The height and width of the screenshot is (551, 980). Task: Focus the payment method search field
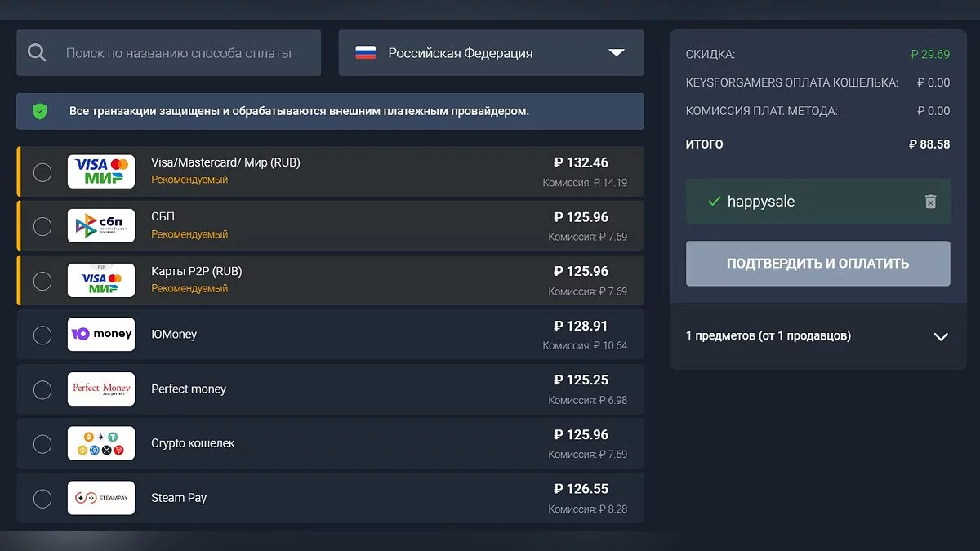click(179, 53)
